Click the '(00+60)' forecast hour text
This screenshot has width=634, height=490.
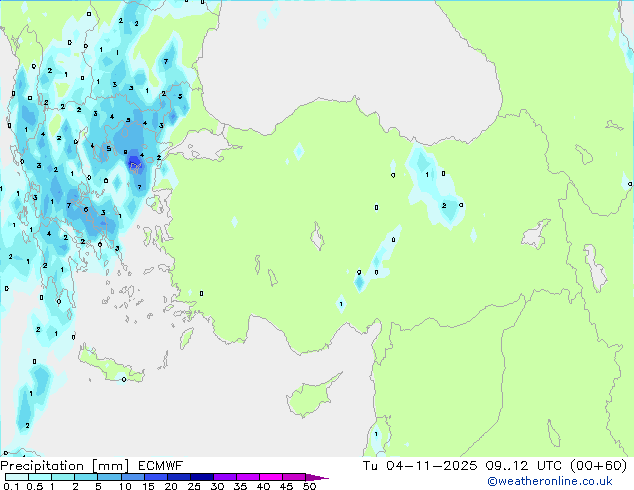(x=598, y=466)
